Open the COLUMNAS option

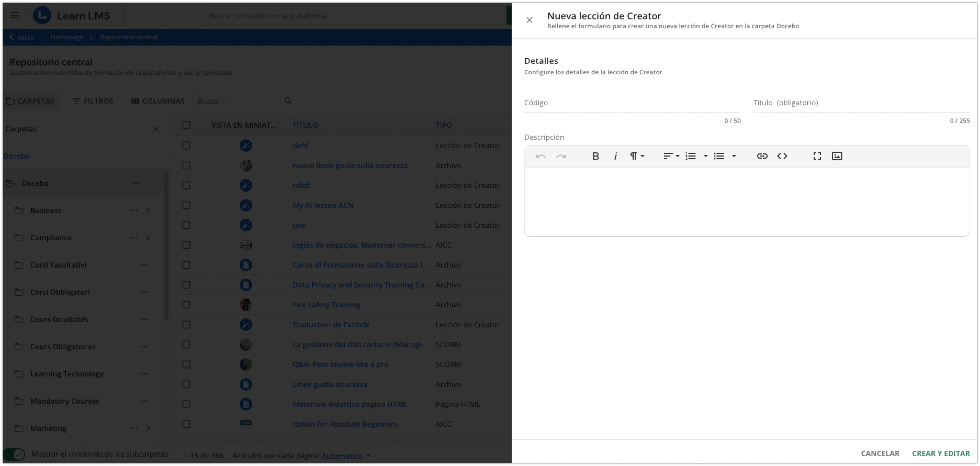point(158,101)
